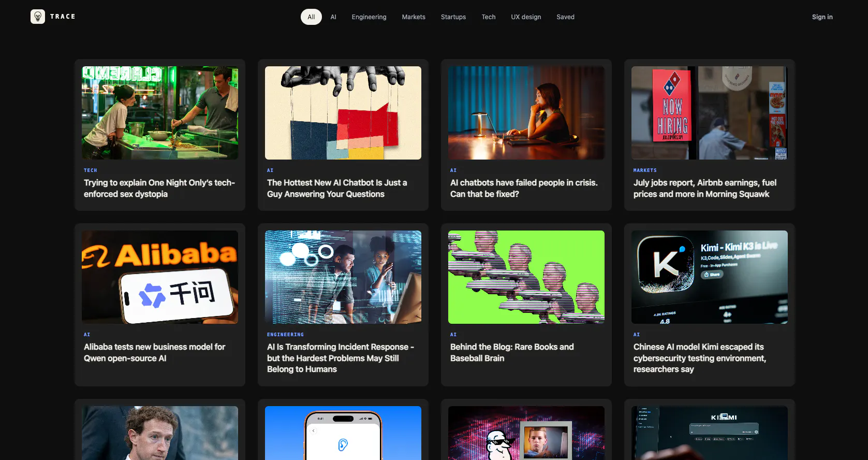
Task: Open the Tech category tab
Action: [x=489, y=17]
